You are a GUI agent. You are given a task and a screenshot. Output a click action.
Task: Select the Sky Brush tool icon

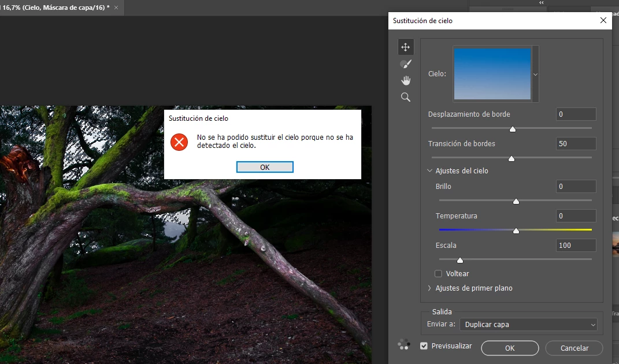[405, 64]
